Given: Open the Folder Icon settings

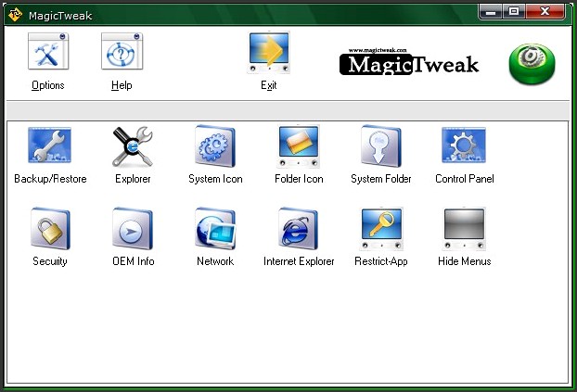Looking at the screenshot, I should click(x=299, y=146).
